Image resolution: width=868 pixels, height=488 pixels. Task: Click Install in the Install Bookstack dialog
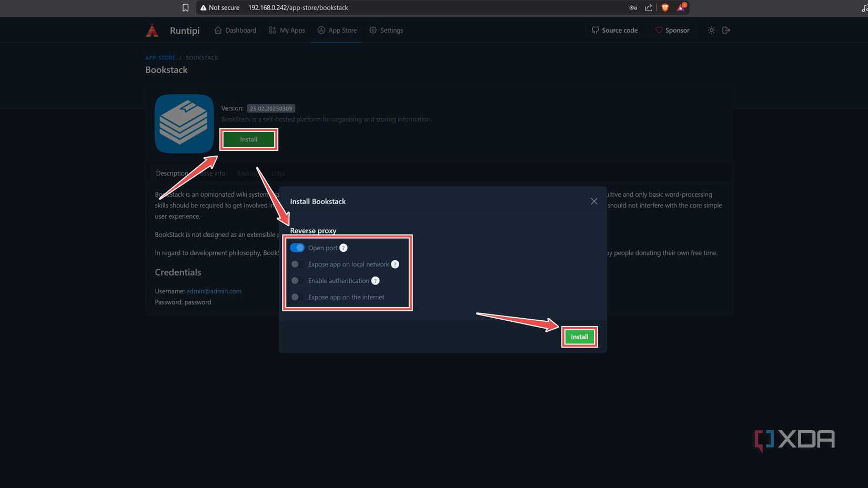[579, 337]
